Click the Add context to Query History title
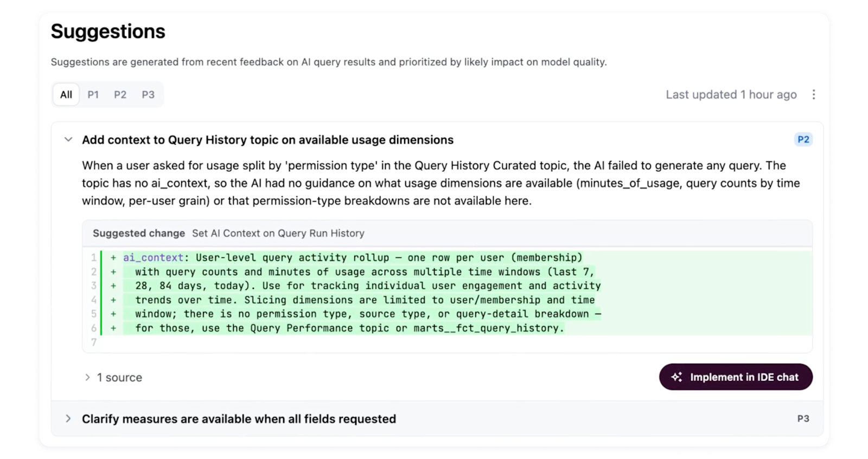868x459 pixels. click(x=267, y=140)
